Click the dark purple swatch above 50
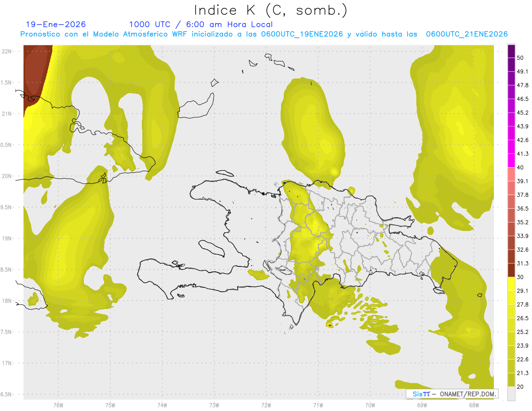532x411 pixels. click(x=511, y=51)
